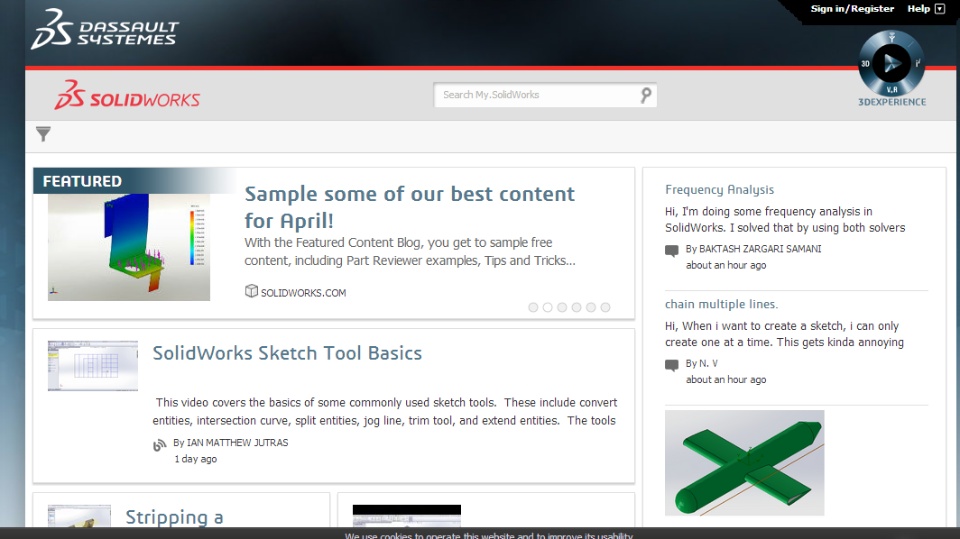This screenshot has width=960, height=539.
Task: Open the filter funnel icon
Action: (43, 134)
